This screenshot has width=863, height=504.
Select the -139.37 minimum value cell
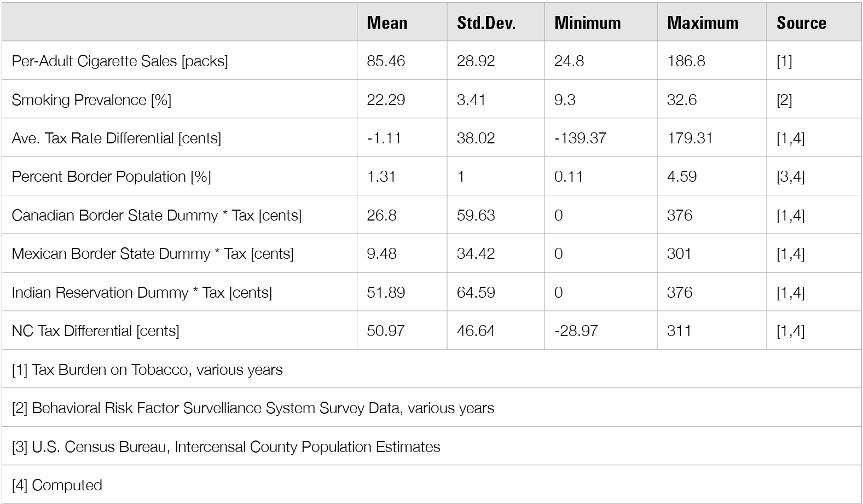(580, 138)
